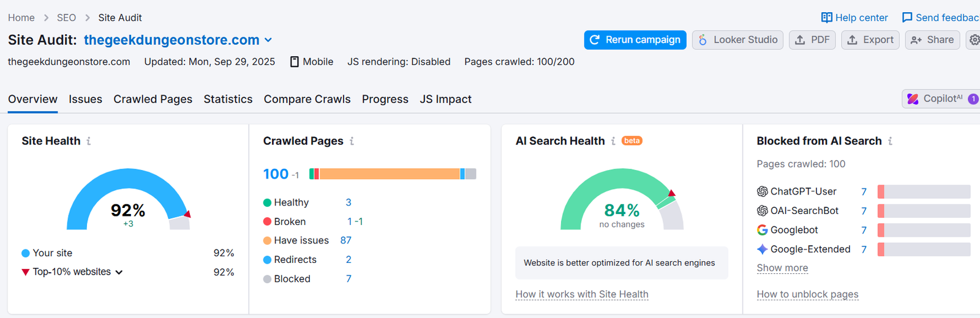Click the Mobile device icon

pyautogui.click(x=294, y=62)
